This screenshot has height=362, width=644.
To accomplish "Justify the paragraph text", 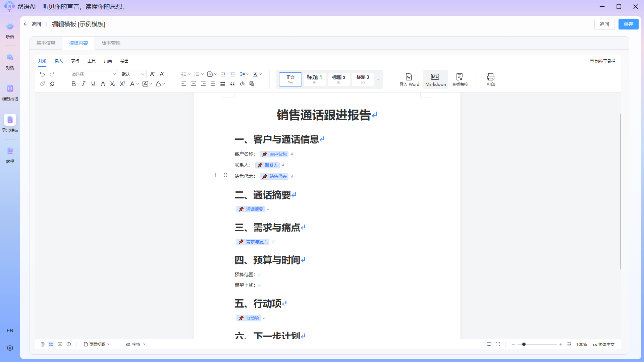I will [x=213, y=84].
